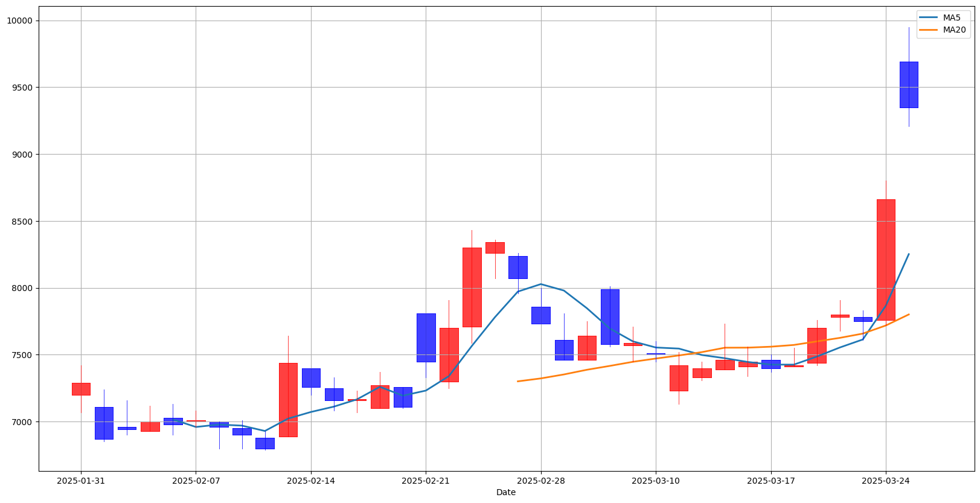Click the blue candle on 2025-02-21
The image size is (980, 503).
point(426,338)
